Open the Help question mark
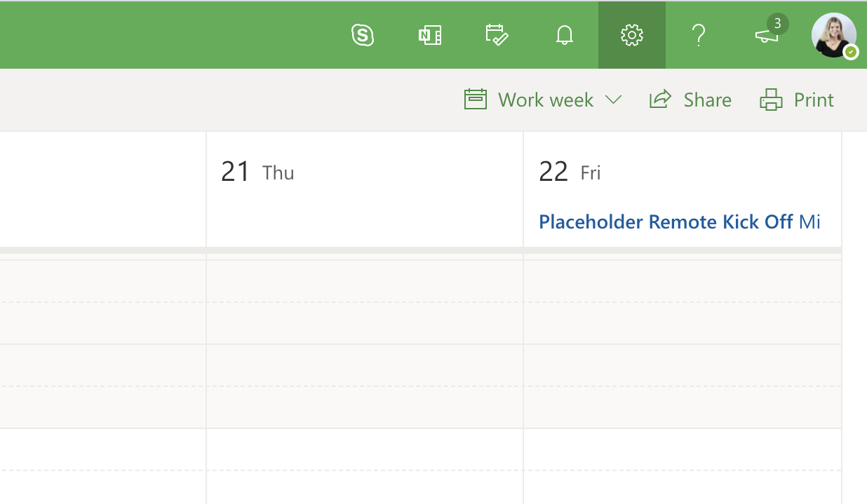 click(x=699, y=35)
